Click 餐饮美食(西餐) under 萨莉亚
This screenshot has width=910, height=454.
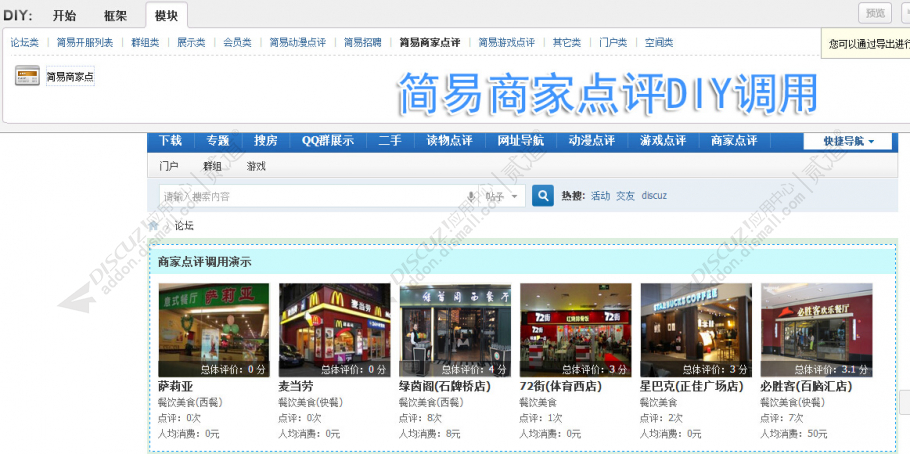click(x=190, y=402)
